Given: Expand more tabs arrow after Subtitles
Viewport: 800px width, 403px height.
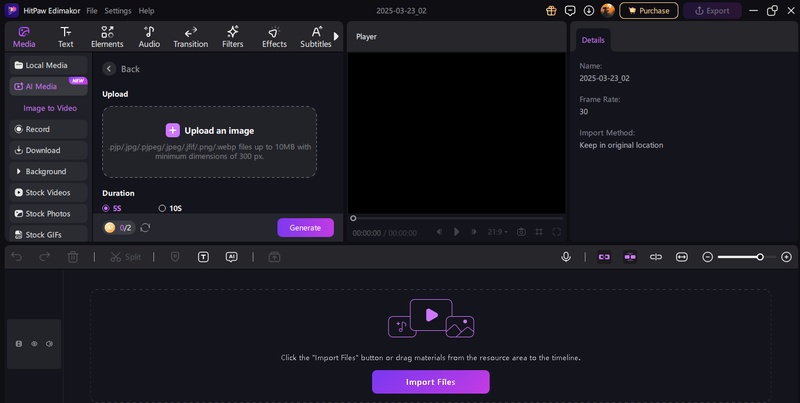Looking at the screenshot, I should point(336,36).
